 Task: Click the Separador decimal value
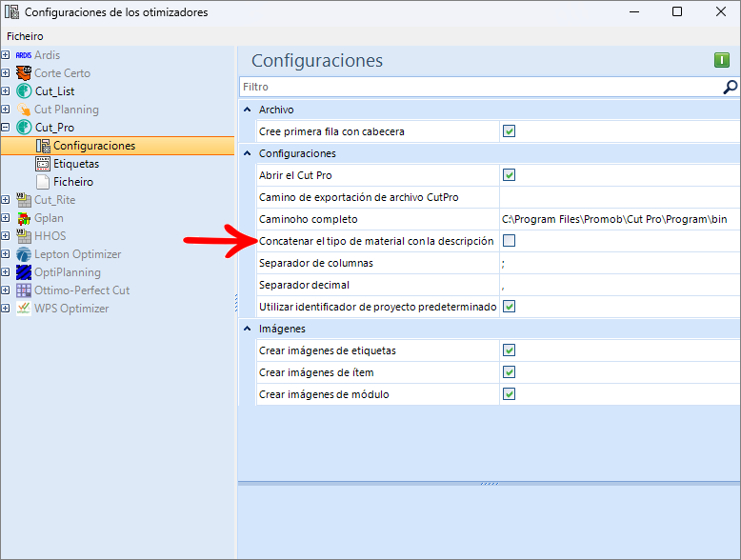coord(619,285)
